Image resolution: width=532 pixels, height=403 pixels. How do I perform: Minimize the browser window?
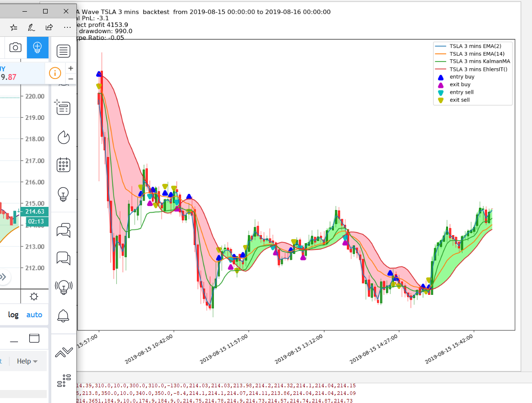(24, 11)
